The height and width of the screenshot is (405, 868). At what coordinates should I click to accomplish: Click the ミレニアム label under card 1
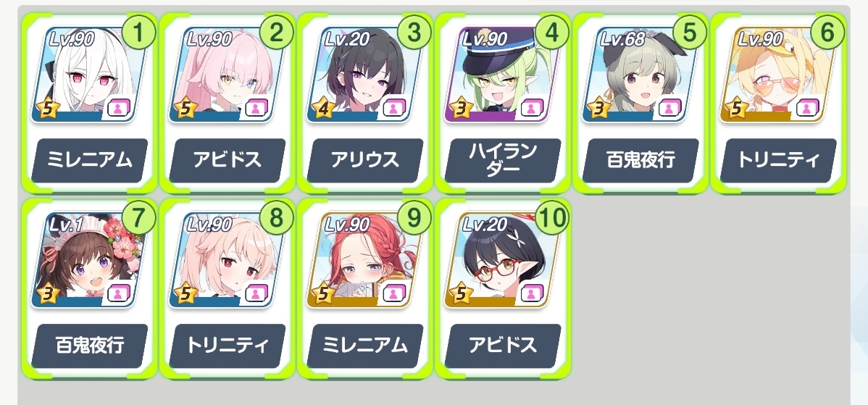pos(90,160)
